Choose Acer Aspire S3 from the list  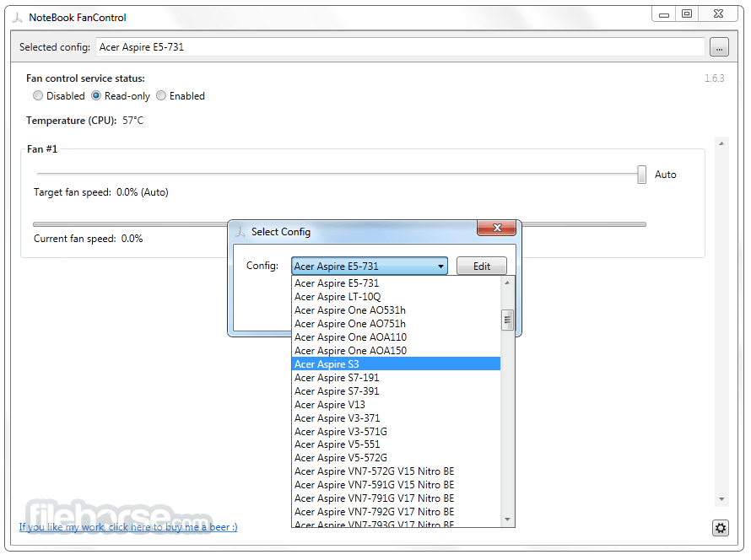pyautogui.click(x=396, y=364)
